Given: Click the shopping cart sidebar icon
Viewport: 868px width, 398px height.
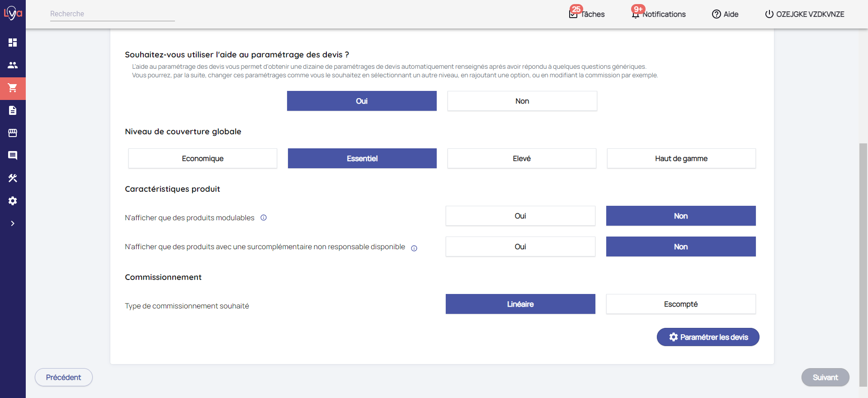Looking at the screenshot, I should pos(13,88).
